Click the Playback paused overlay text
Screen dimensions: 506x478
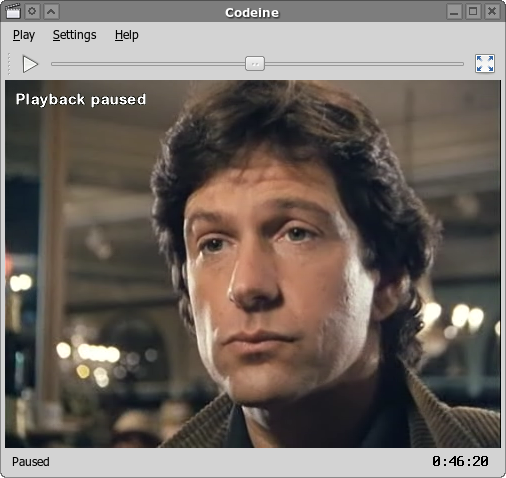[x=81, y=100]
